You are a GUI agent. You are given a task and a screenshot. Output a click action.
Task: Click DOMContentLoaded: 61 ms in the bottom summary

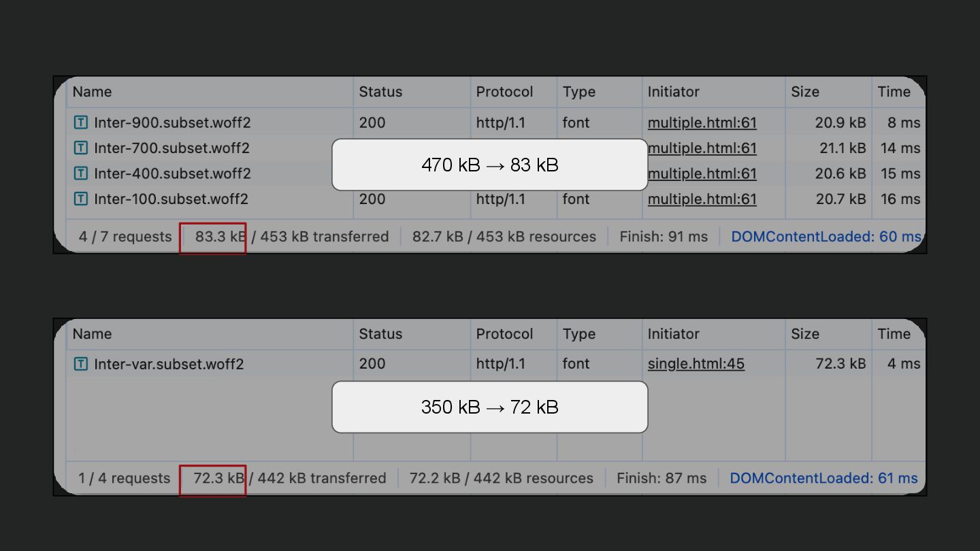tap(823, 478)
